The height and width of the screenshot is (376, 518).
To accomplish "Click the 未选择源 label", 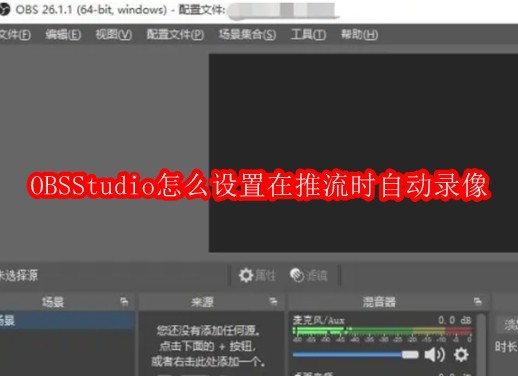I will (x=19, y=275).
